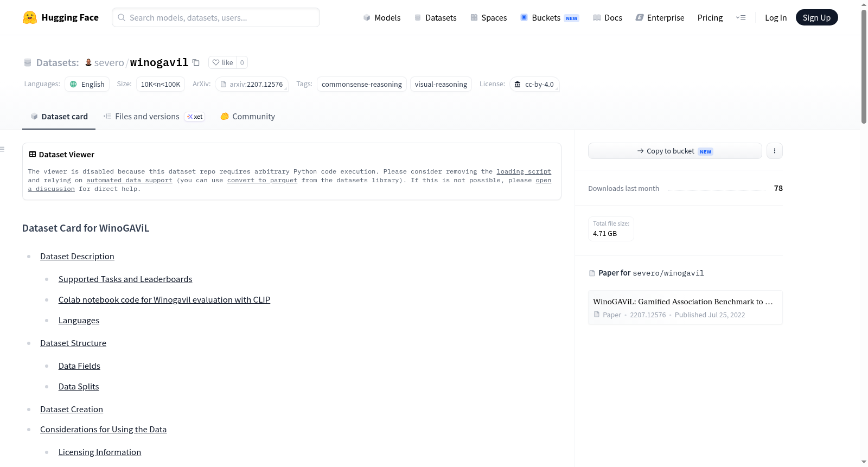Switch to the Dataset card tab
This screenshot has height=467, width=868.
pos(59,117)
